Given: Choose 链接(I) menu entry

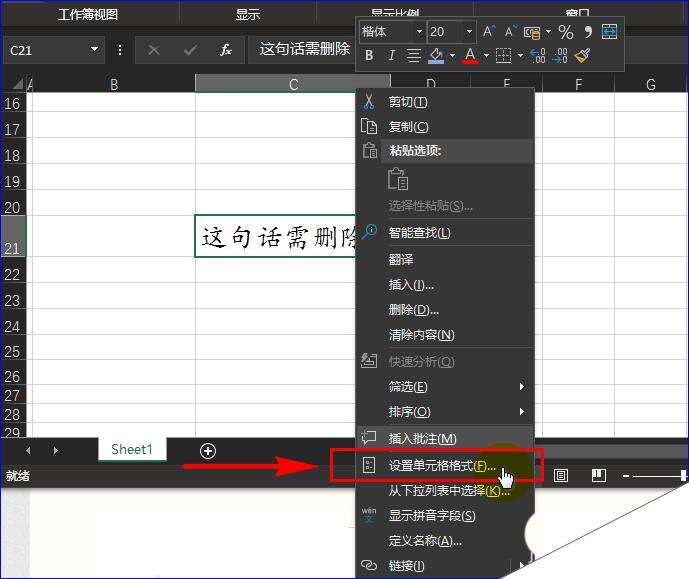Looking at the screenshot, I should [x=444, y=565].
